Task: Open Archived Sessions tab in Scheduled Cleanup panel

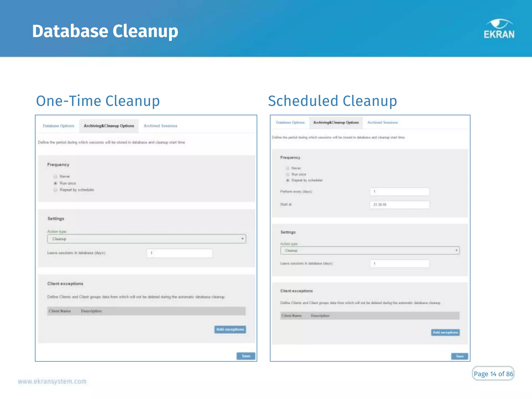Action: coord(382,122)
